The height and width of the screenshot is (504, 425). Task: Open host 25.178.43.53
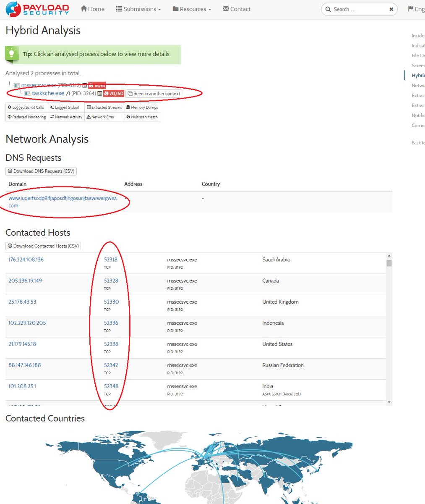point(22,302)
